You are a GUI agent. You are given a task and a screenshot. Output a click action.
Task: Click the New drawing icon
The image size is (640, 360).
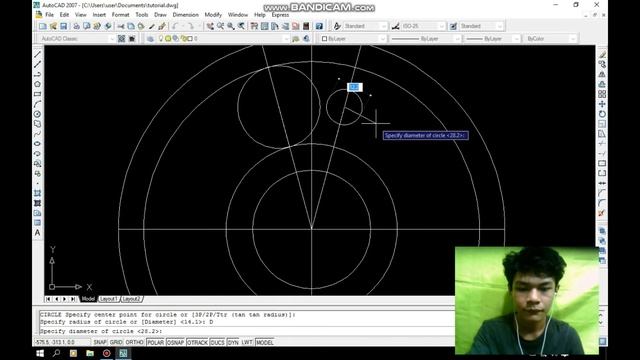pyautogui.click(x=43, y=26)
